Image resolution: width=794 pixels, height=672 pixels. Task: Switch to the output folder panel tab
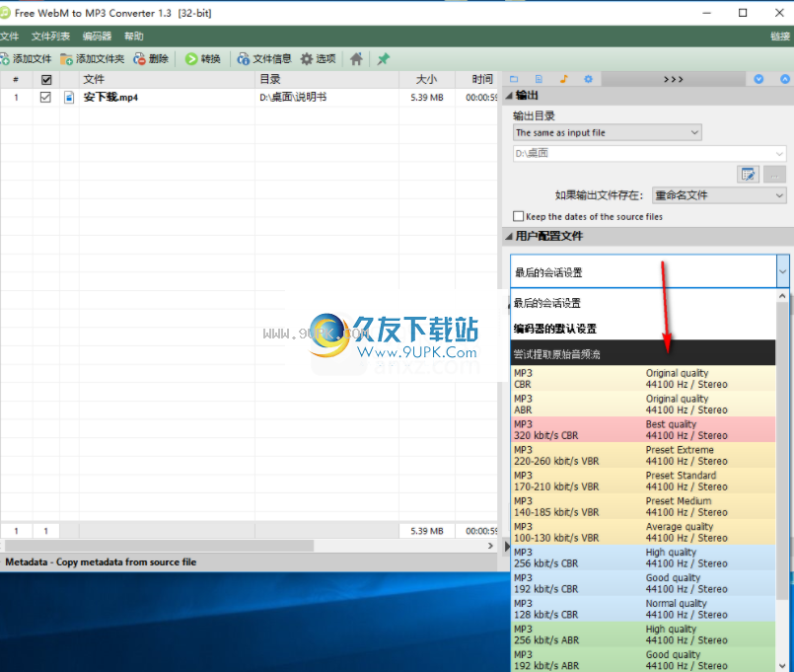(x=514, y=79)
